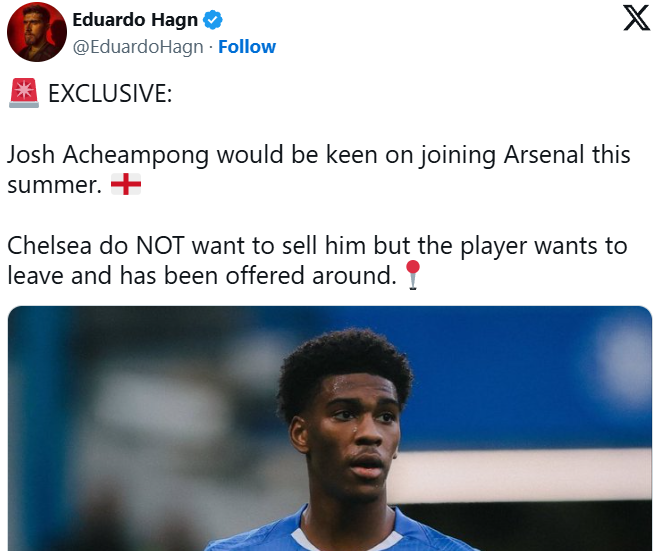Click the blue verified badge
This screenshot has width=666, height=551.
click(212, 20)
